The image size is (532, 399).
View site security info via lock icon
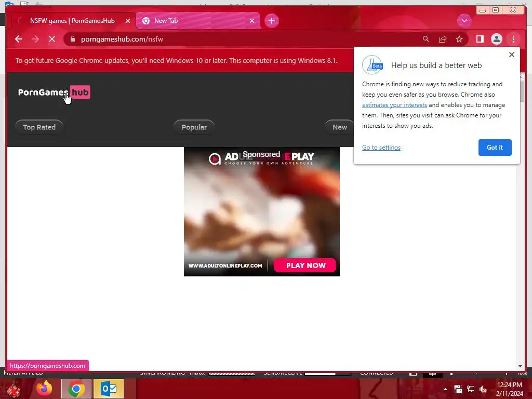pos(73,39)
